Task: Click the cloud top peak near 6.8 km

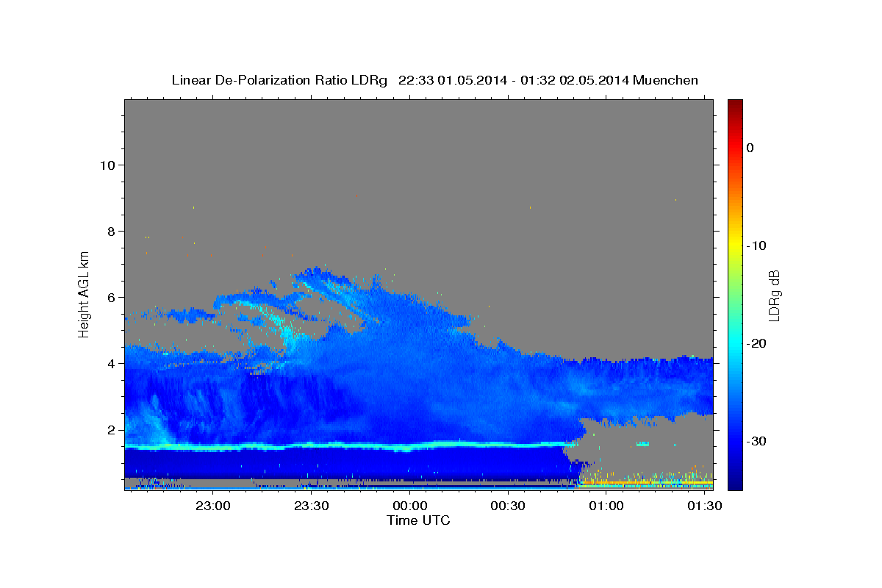Action: [x=316, y=270]
